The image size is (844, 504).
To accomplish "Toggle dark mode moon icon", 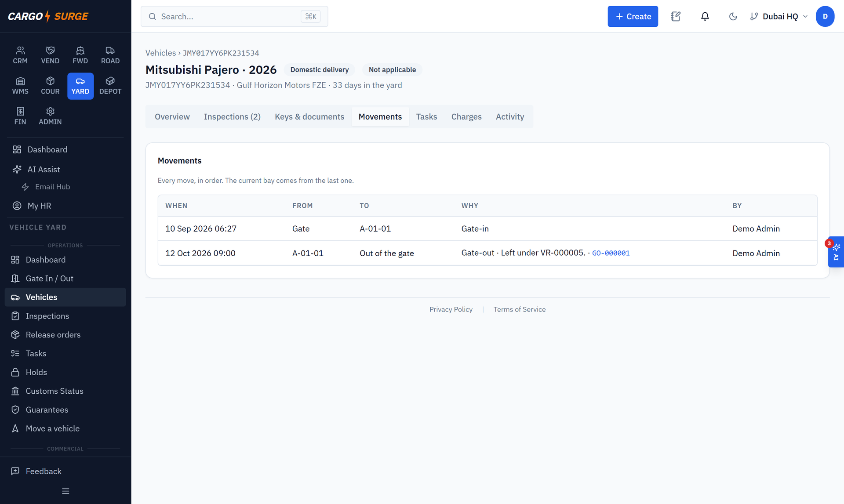I will pyautogui.click(x=733, y=16).
